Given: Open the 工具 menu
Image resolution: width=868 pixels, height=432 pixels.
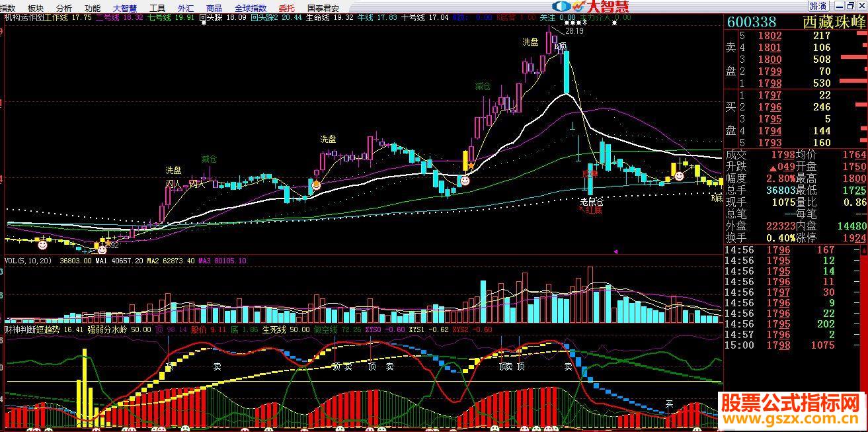Looking at the screenshot, I should [157, 8].
